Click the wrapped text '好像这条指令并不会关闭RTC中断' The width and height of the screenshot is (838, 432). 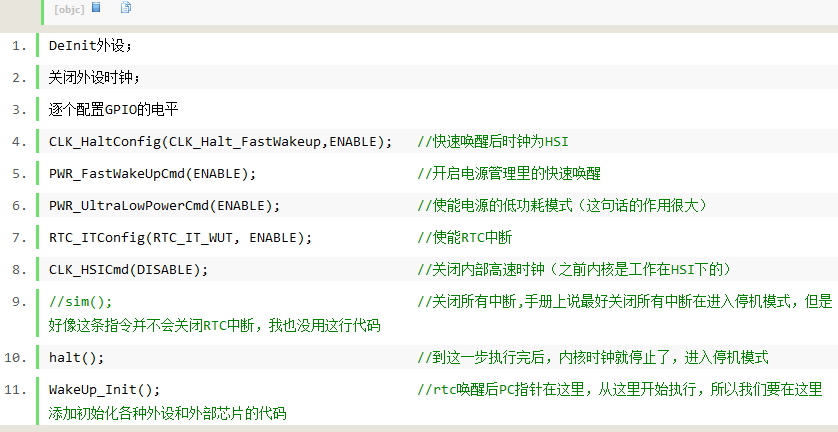pos(214,326)
